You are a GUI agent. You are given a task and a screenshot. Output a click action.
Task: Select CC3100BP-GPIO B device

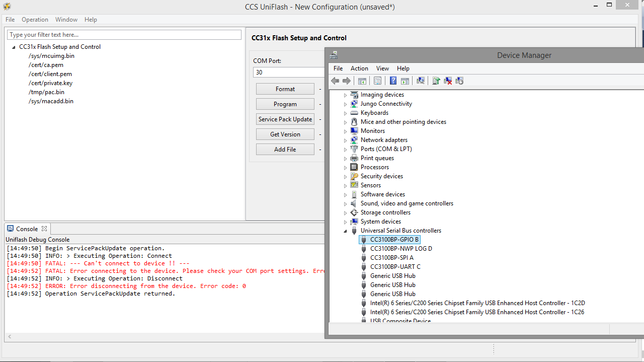394,240
